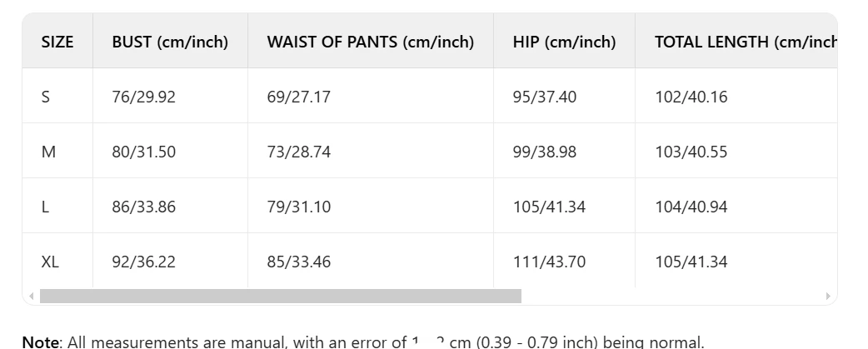Click the HIP (cm/inch) column header

click(564, 42)
